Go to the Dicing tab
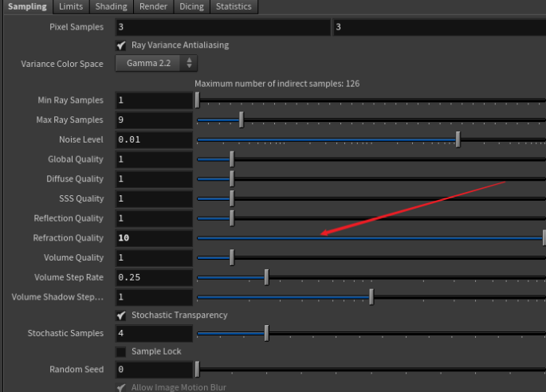The width and height of the screenshot is (546, 392). click(x=191, y=6)
